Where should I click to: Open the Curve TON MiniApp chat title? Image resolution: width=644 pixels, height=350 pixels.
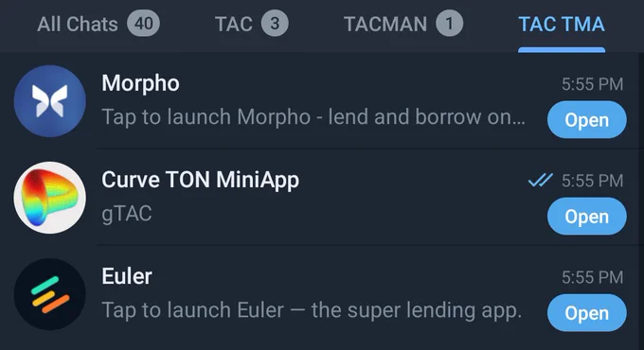coord(201,180)
